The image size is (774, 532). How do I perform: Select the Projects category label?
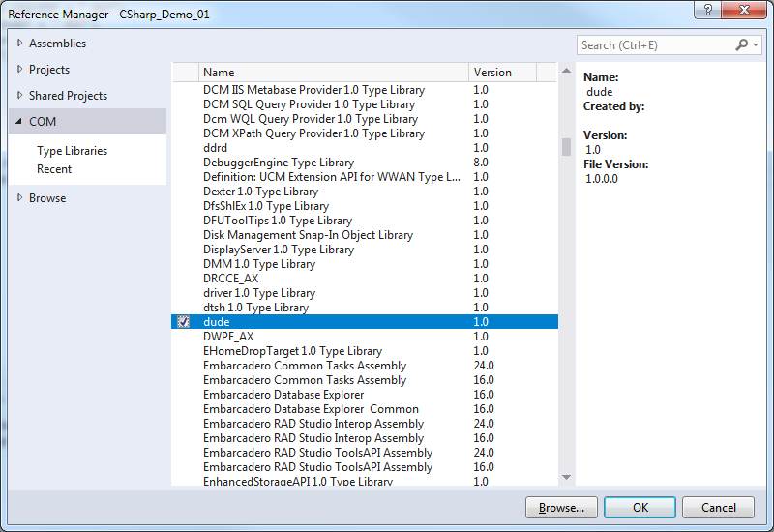[49, 70]
